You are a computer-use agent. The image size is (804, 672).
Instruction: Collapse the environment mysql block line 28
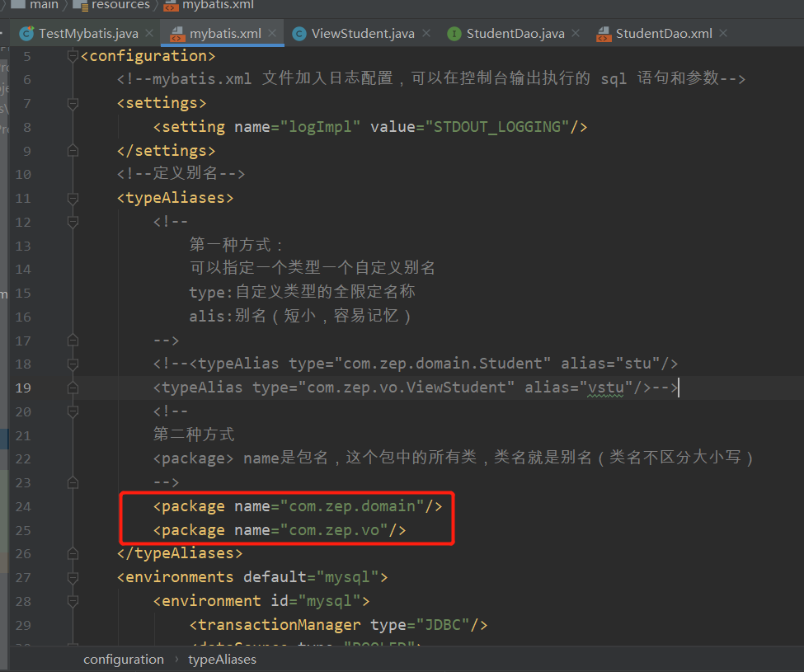[x=73, y=601]
